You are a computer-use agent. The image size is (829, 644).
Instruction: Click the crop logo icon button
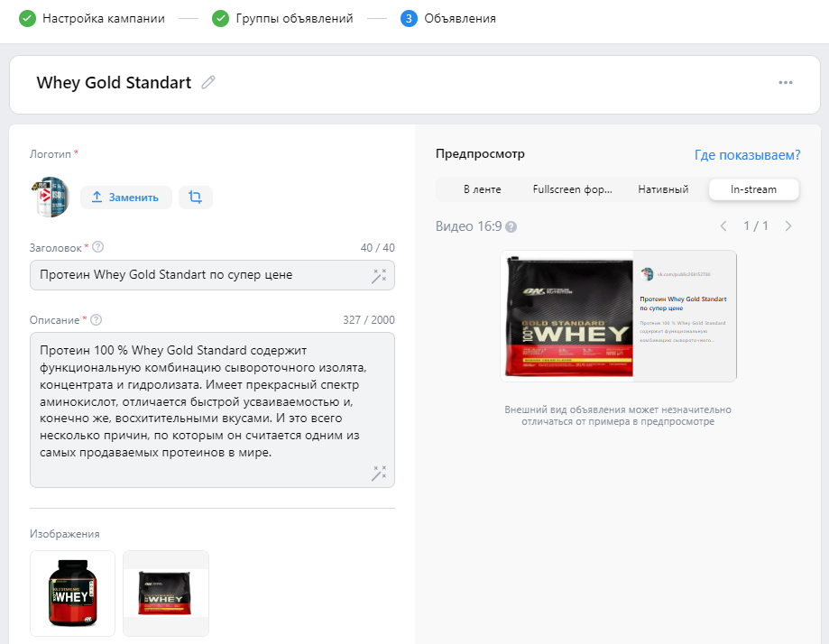[196, 198]
